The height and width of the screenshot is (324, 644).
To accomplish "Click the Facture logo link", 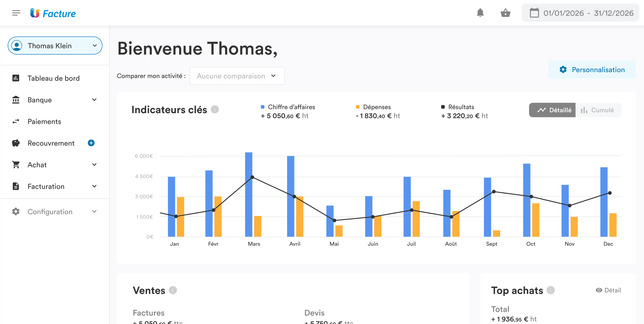I will [53, 13].
